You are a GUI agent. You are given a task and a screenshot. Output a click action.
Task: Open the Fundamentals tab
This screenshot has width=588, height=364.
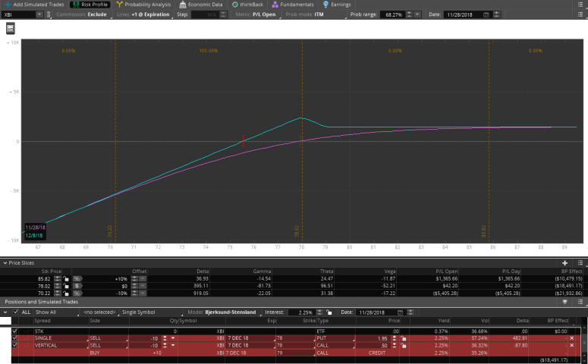pos(293,5)
